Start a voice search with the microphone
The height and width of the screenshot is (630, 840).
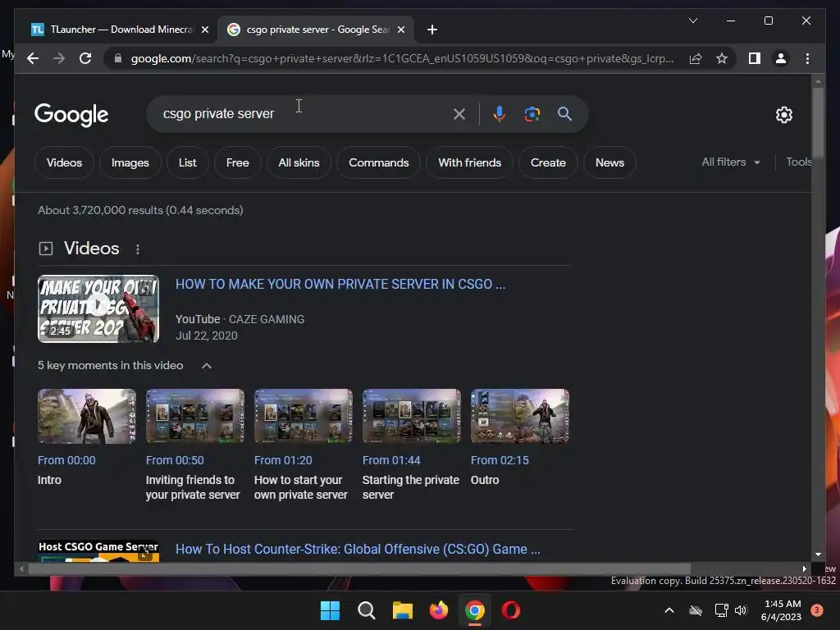point(500,113)
